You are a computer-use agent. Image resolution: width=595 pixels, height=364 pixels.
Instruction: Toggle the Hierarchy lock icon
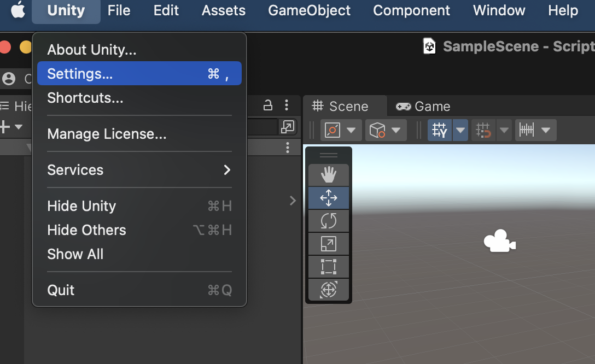(x=268, y=105)
